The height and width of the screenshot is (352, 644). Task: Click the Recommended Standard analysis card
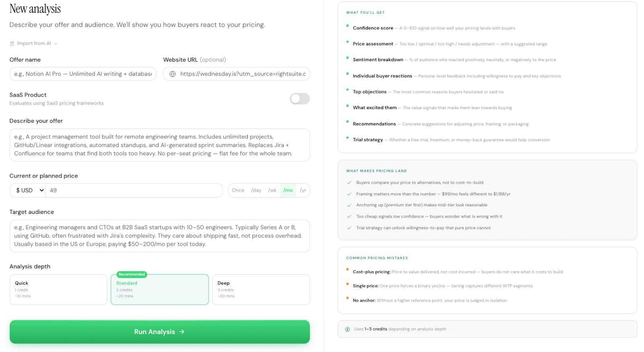[x=159, y=289]
